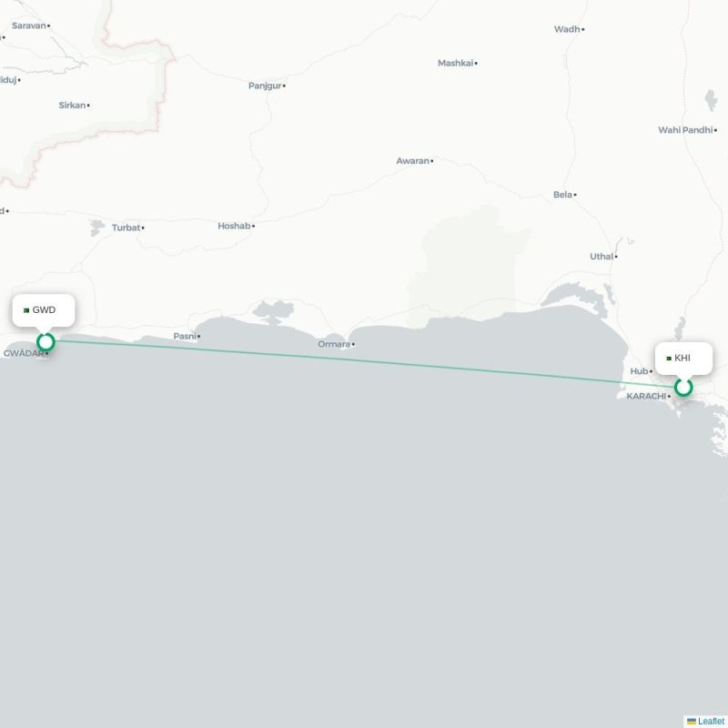Click the Bela town label
This screenshot has width=728, height=728.
pyautogui.click(x=562, y=195)
